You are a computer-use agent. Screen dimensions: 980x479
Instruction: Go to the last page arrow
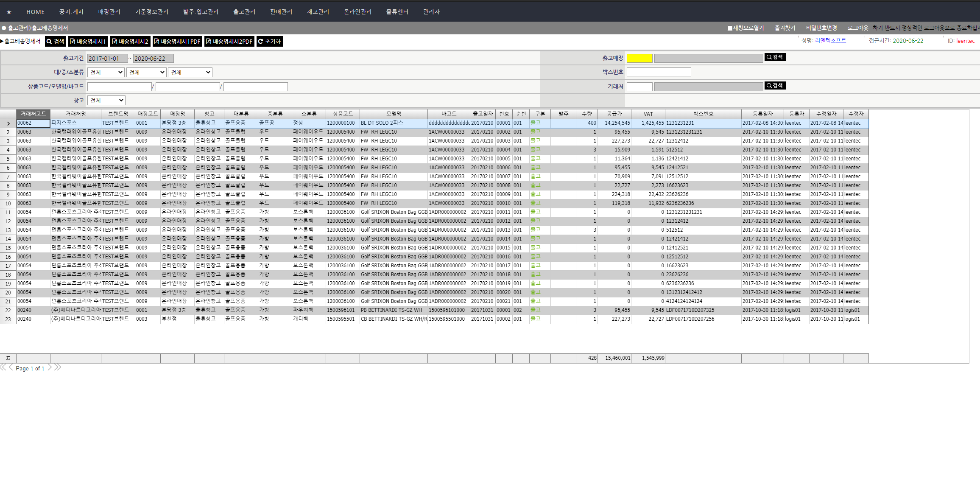click(58, 367)
